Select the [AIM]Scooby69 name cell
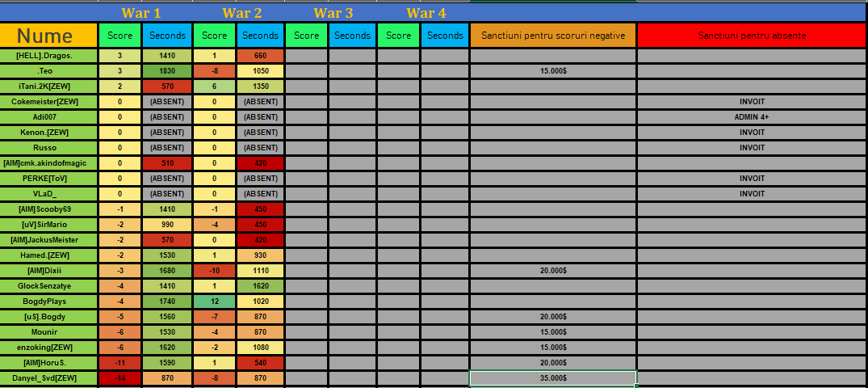The height and width of the screenshot is (388, 868). tap(48, 209)
